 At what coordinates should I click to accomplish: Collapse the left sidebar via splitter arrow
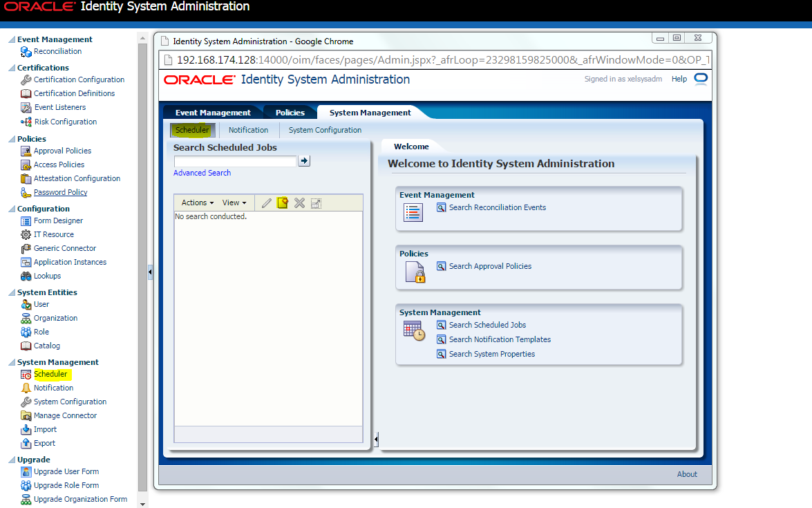150,272
